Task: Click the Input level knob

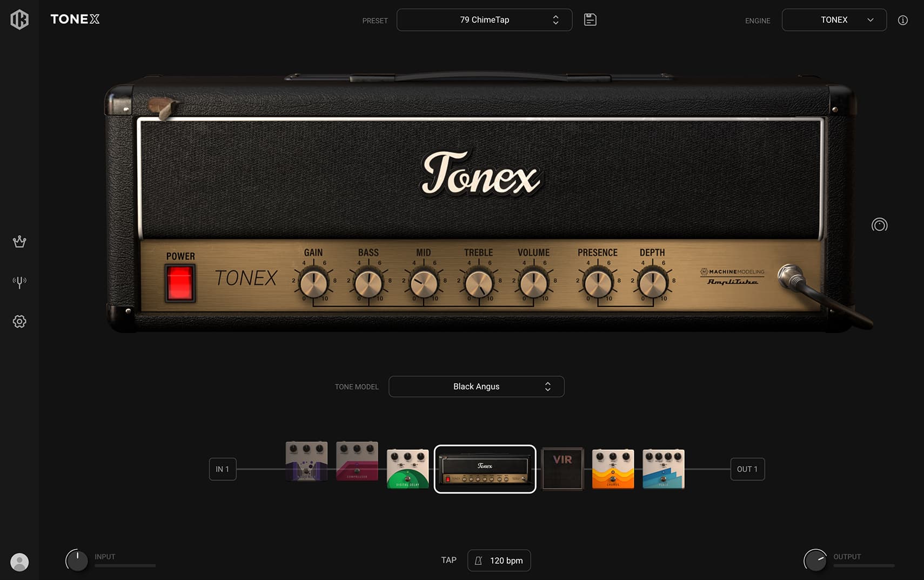Action: coord(77,561)
